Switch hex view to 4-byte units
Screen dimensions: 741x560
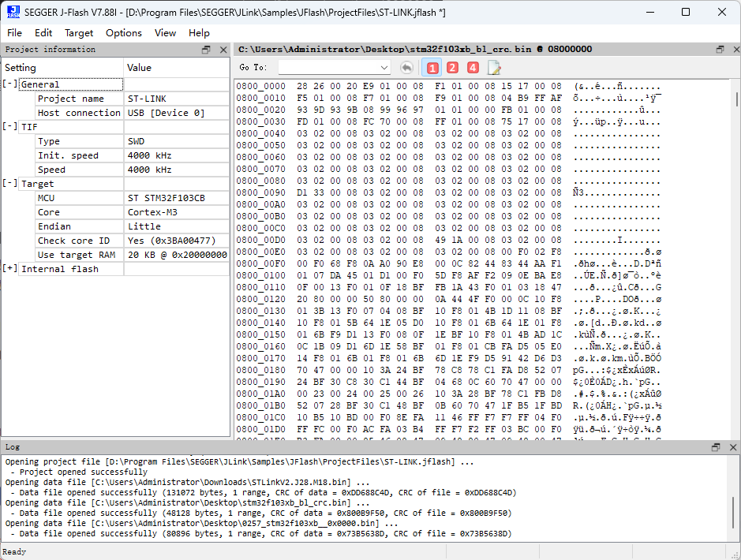[473, 68]
